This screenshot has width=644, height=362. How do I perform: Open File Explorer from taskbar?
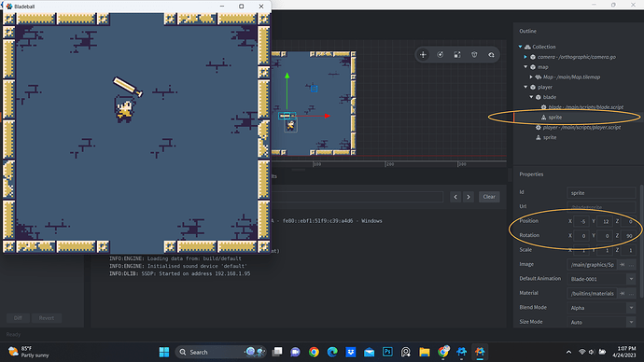[425, 352]
